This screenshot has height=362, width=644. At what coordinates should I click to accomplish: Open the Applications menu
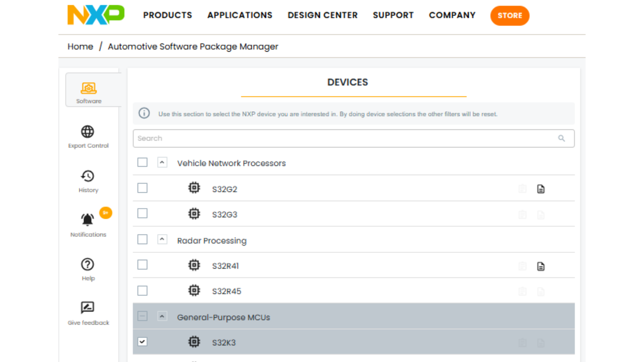pos(240,15)
